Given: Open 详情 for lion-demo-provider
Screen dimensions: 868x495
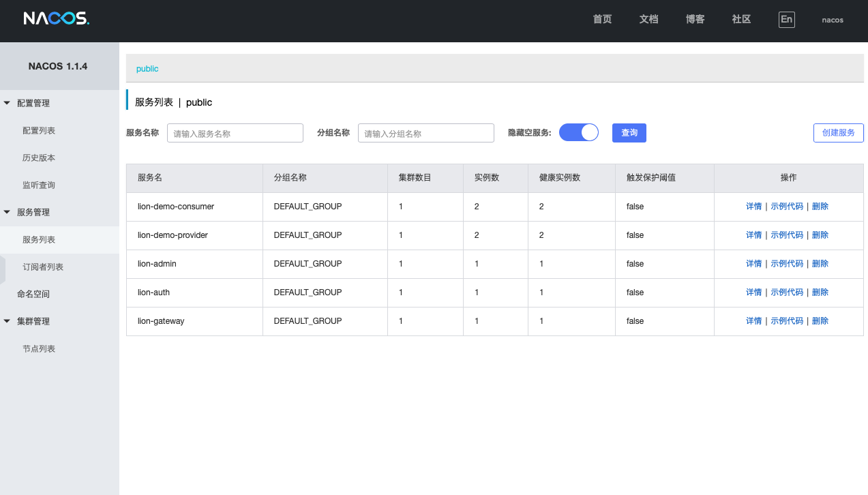Looking at the screenshot, I should (x=753, y=235).
